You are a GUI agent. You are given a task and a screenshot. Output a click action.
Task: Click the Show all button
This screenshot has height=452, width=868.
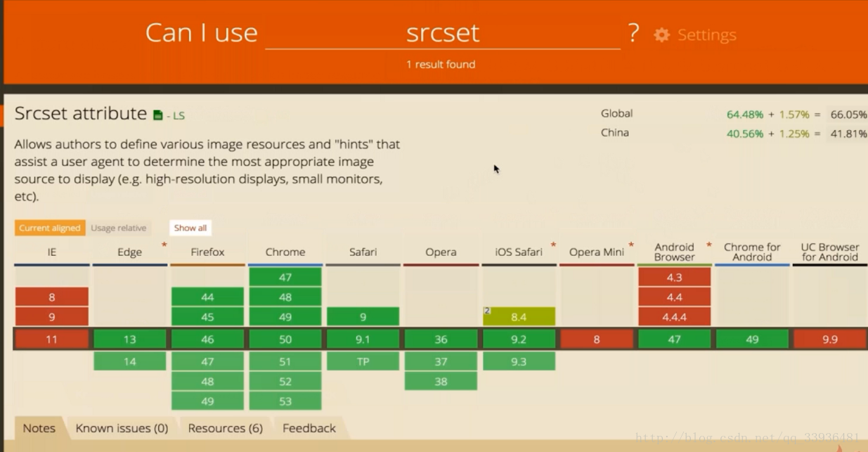[190, 228]
